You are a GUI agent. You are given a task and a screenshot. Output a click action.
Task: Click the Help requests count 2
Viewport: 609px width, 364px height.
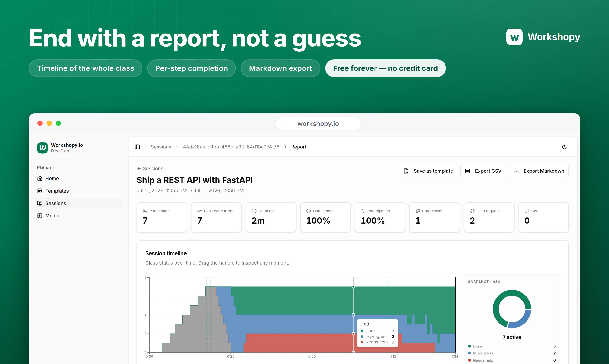[x=473, y=221]
